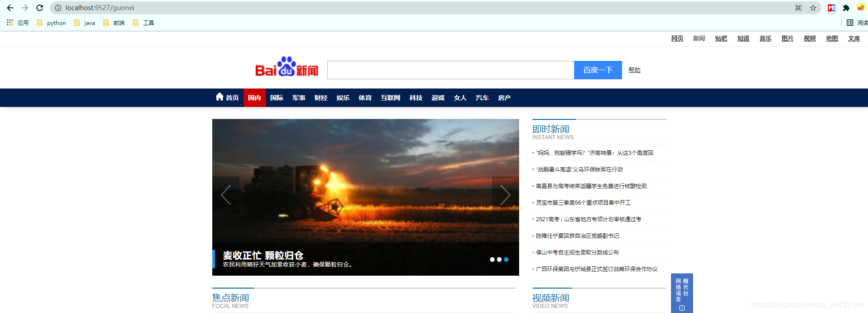The height and width of the screenshot is (313, 868).
Task: Click the 视频新闻 section heading
Action: point(551,298)
